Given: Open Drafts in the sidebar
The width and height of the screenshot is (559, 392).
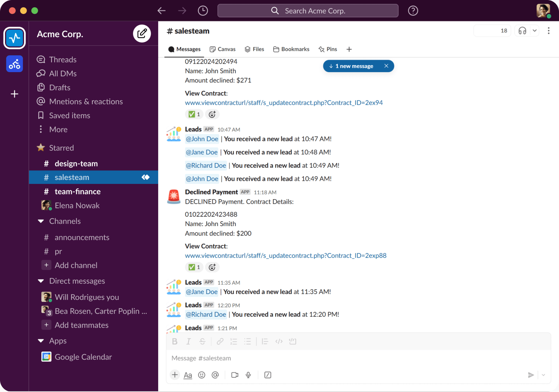Looking at the screenshot, I should (x=54, y=88).
